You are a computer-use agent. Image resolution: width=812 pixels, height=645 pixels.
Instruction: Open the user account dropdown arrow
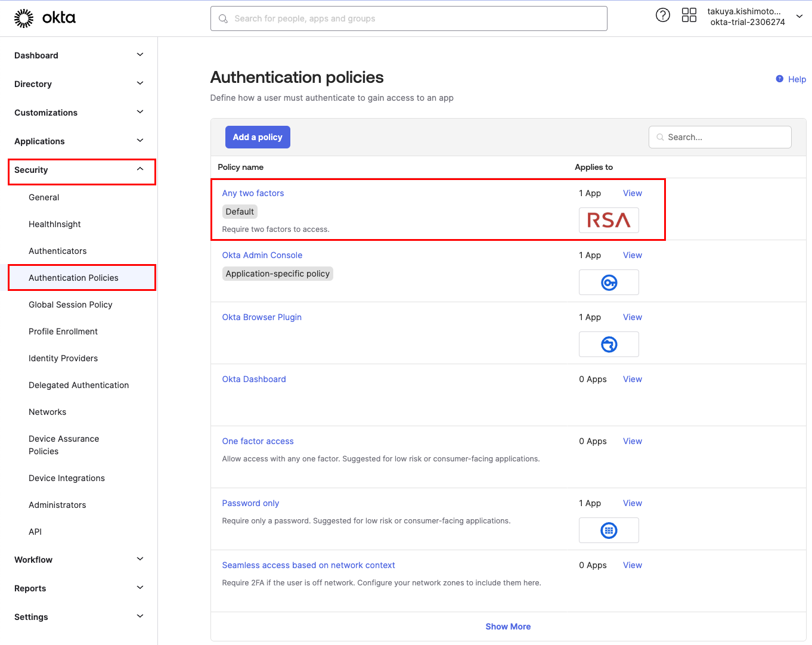(799, 17)
